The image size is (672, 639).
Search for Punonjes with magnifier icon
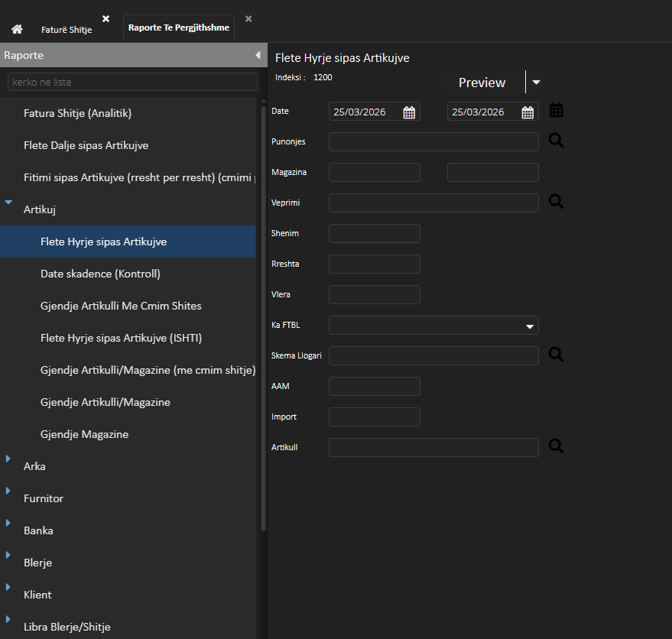coord(556,141)
